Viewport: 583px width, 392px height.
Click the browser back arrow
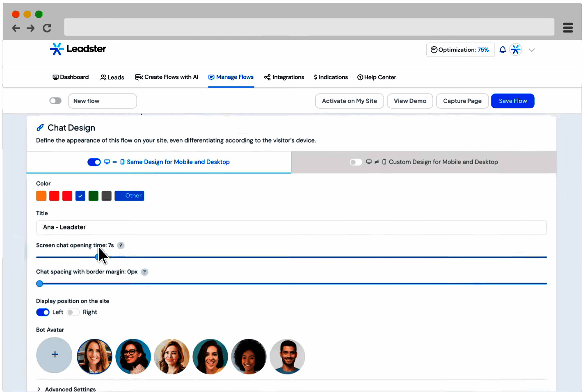point(16,28)
